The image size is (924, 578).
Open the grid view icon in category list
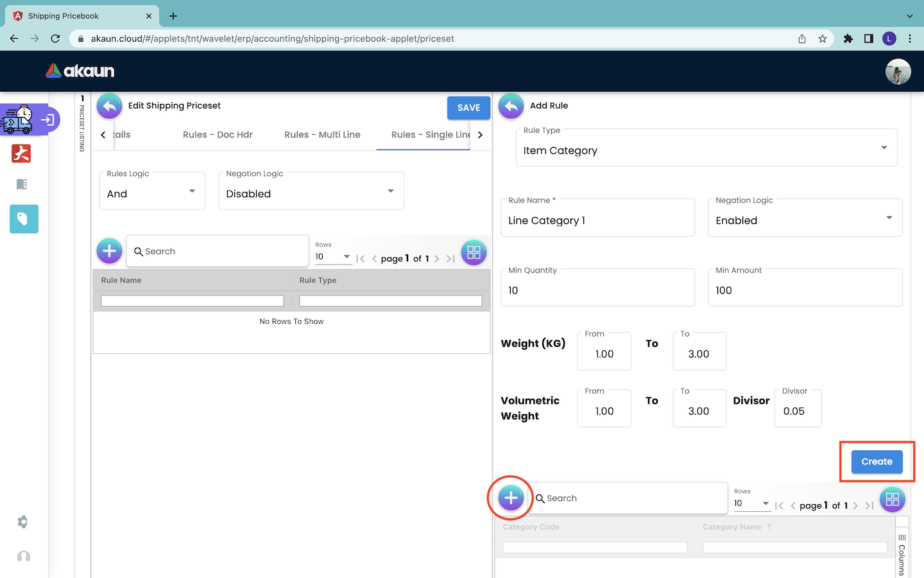[892, 500]
